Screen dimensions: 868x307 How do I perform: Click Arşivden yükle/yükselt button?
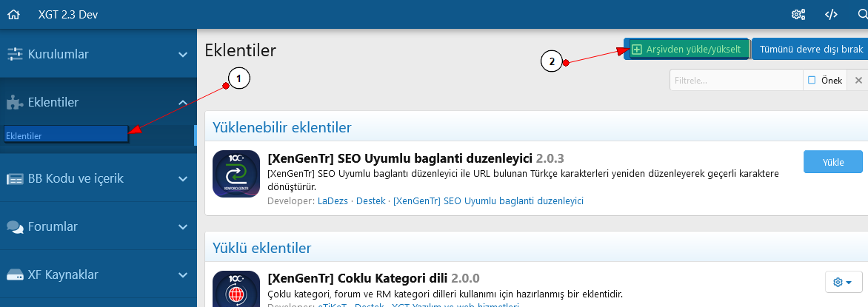coord(687,50)
